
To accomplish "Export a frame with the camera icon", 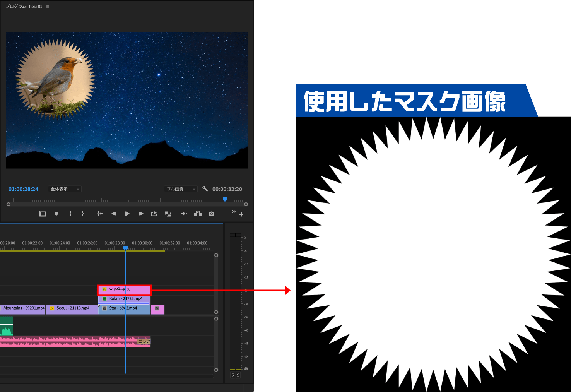I will tap(212, 214).
